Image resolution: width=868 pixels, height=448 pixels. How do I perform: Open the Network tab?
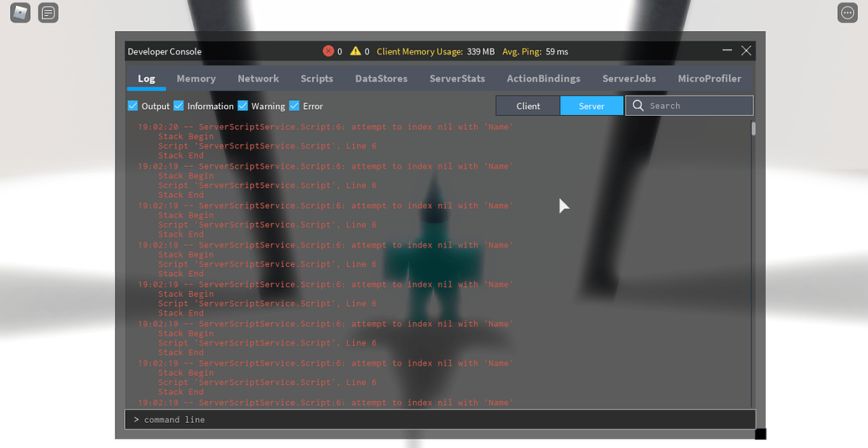(x=258, y=79)
